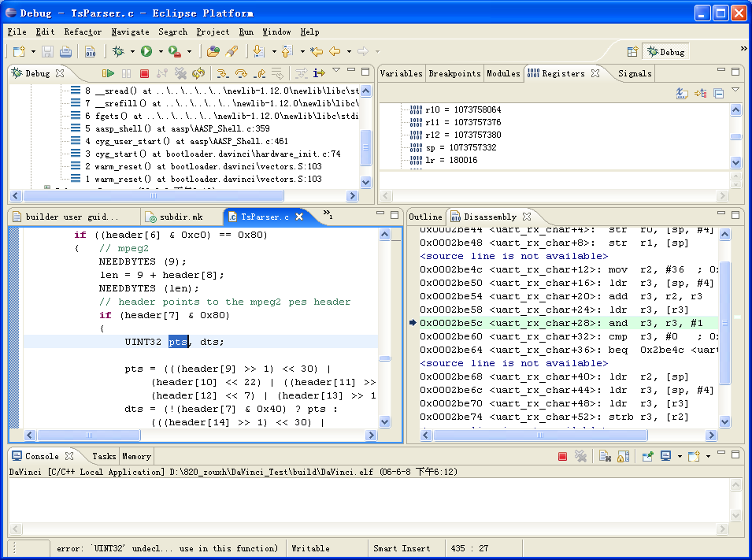Viewport: 752px width, 560px height.
Task: Open the Debug launch configuration bug icon
Action: tap(117, 51)
